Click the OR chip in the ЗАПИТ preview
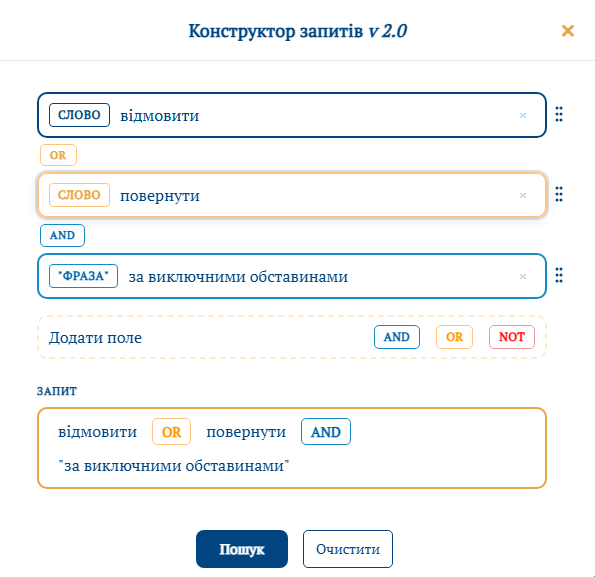Viewport: 595px width, 577px height. pos(171,432)
